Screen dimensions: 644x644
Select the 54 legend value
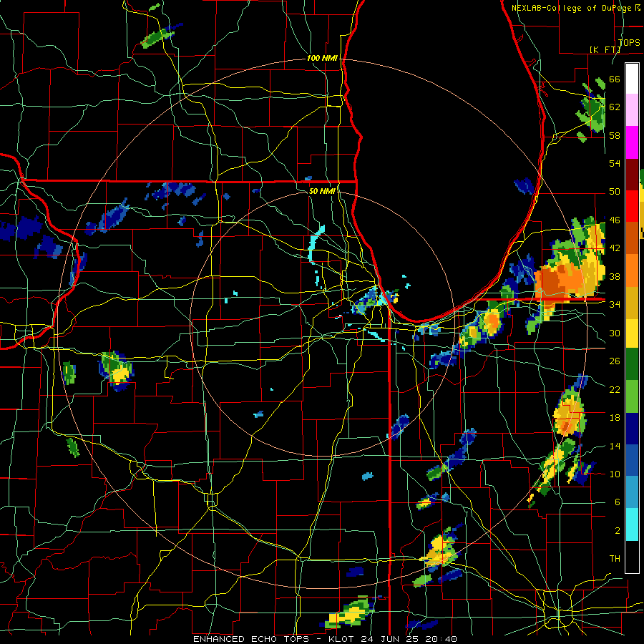pyautogui.click(x=615, y=163)
